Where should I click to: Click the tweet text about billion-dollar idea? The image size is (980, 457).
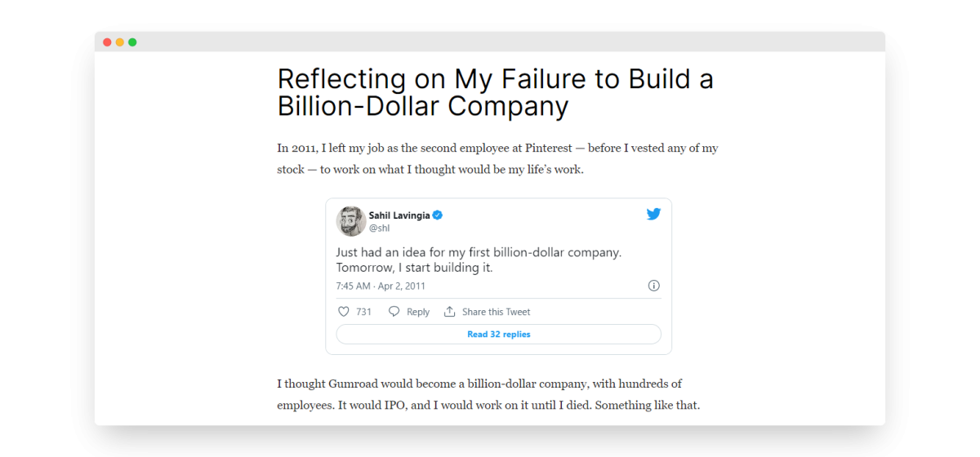point(479,260)
